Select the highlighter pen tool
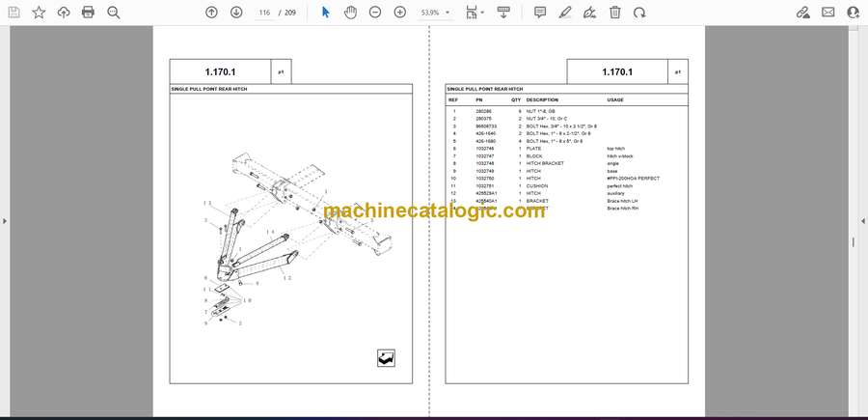This screenshot has width=868, height=420. click(x=564, y=13)
